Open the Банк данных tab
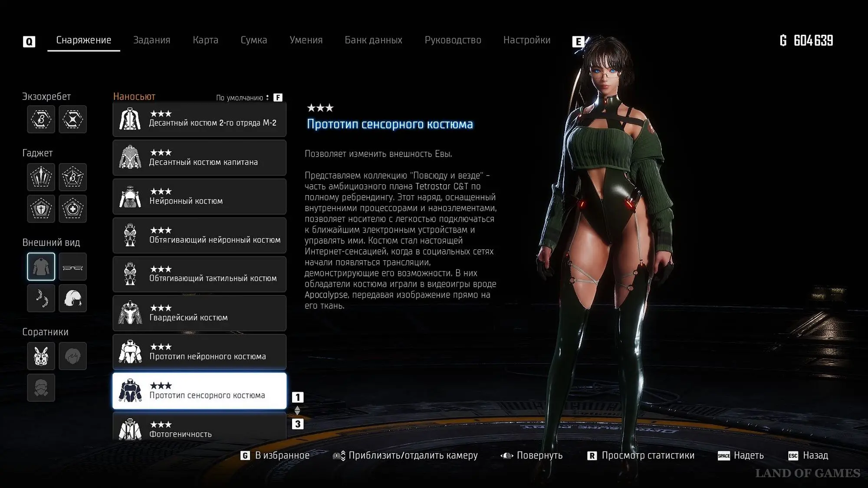The height and width of the screenshot is (488, 868). pyautogui.click(x=373, y=40)
